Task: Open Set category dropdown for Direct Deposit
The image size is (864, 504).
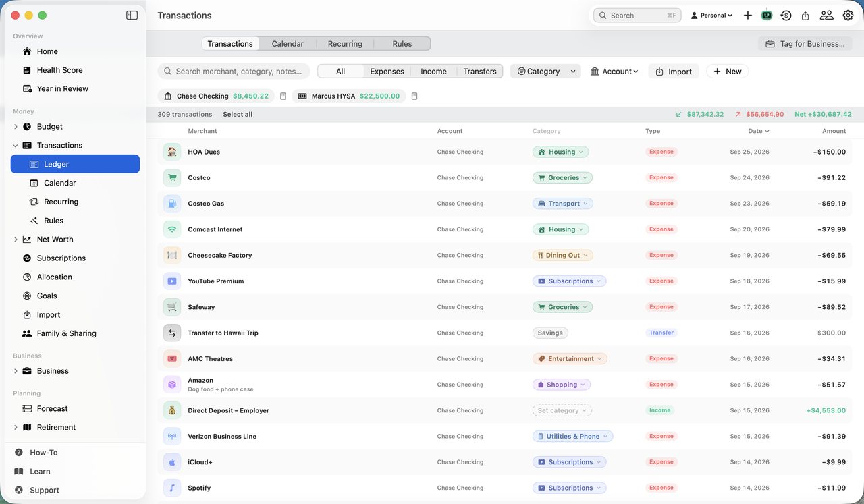Action: (x=562, y=410)
